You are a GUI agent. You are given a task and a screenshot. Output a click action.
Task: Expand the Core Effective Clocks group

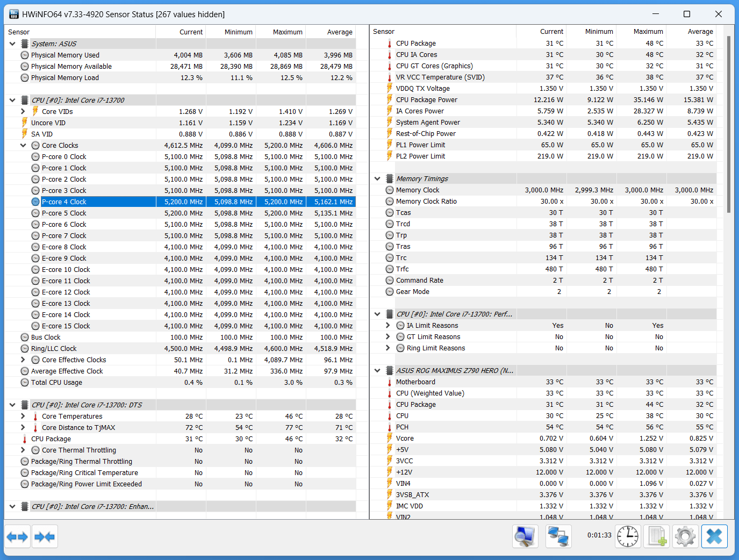(x=23, y=360)
